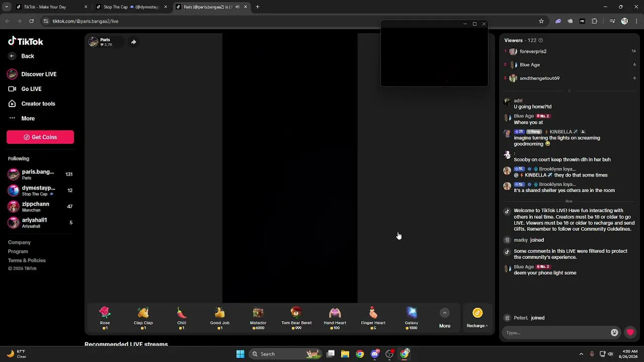Open the weather widget on the taskbar

tap(17, 354)
